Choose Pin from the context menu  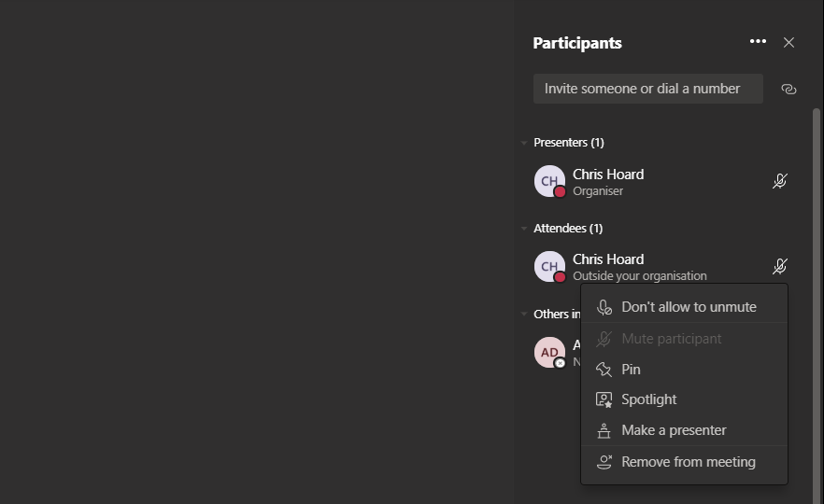click(x=631, y=370)
